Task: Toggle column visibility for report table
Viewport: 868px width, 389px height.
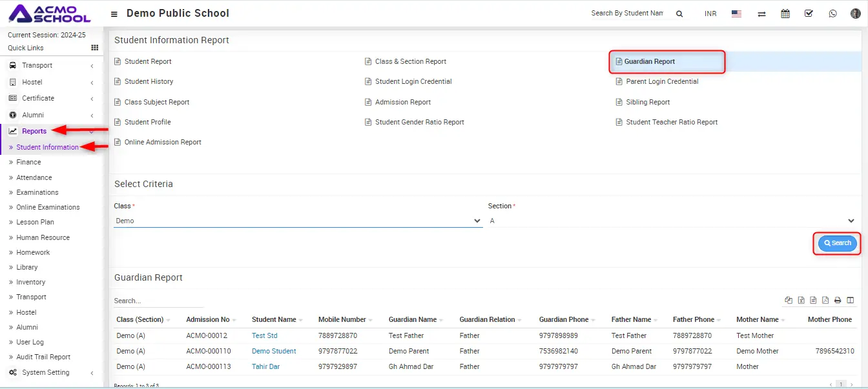Action: coord(850,300)
